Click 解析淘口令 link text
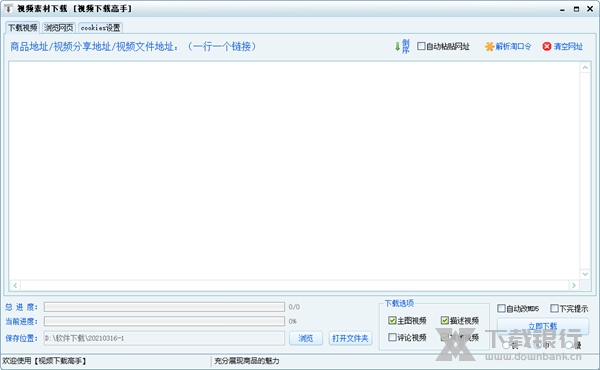 click(x=513, y=46)
